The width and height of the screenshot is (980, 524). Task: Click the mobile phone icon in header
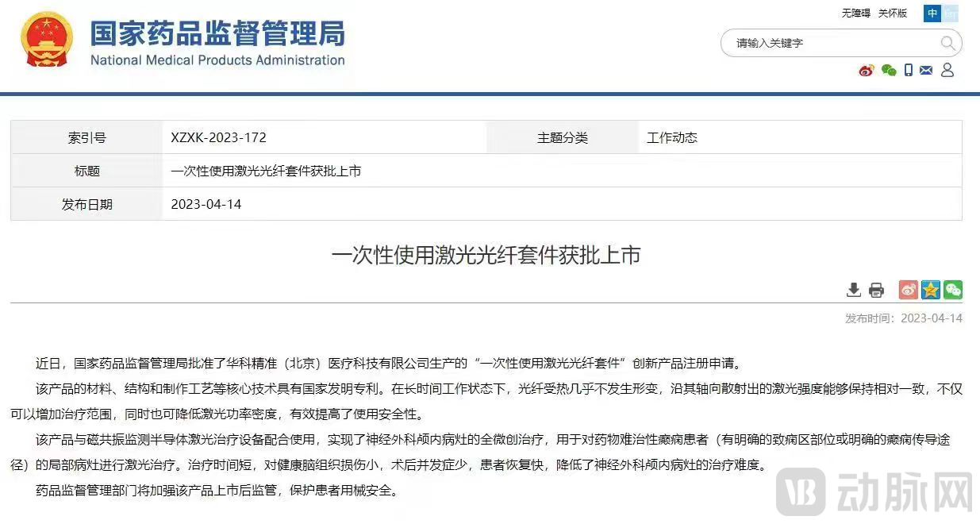point(909,70)
